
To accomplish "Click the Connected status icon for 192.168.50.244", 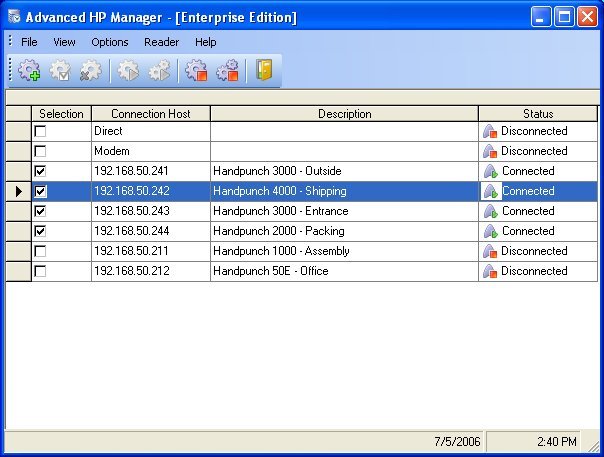I will coord(490,231).
